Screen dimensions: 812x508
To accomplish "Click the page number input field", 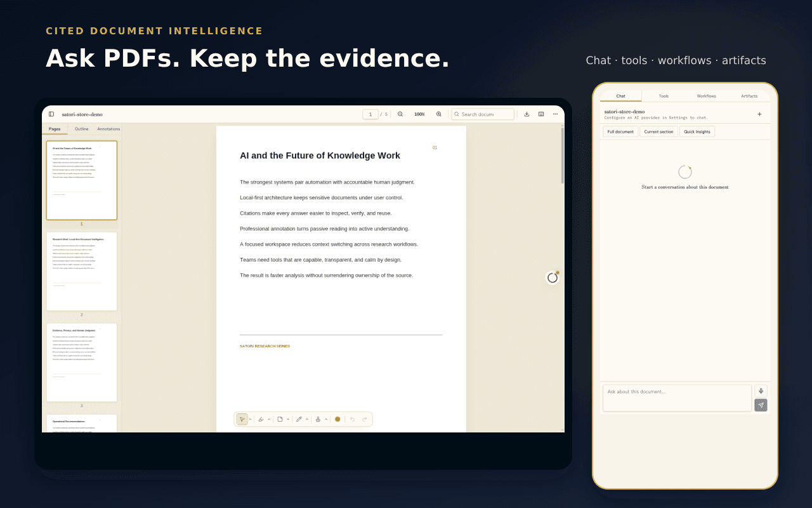I will pyautogui.click(x=370, y=114).
